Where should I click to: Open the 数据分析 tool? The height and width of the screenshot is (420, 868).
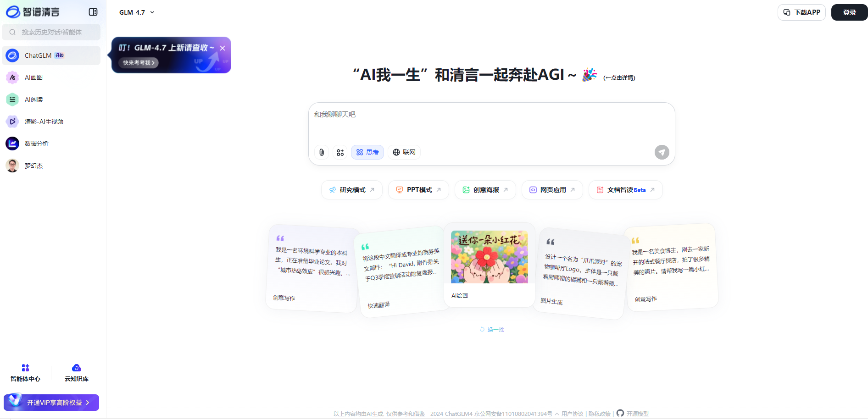(x=36, y=143)
